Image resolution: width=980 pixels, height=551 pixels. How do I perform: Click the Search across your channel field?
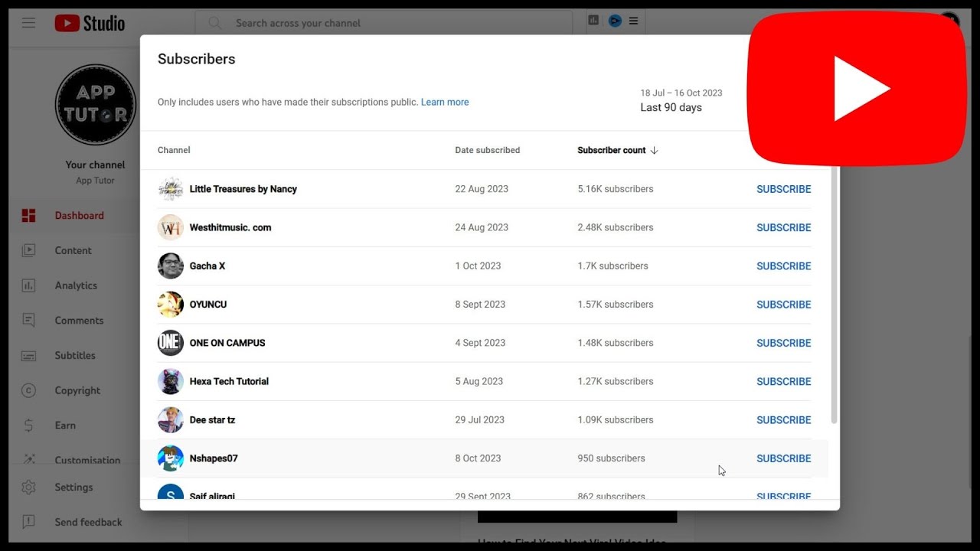[383, 23]
